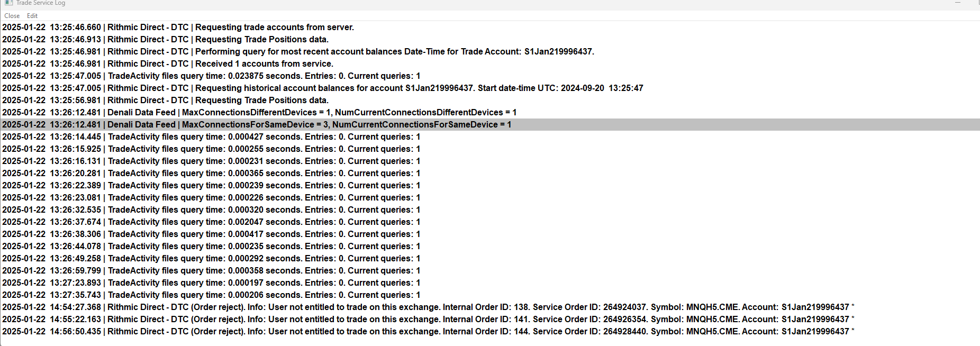Screen dimensions: 980x346
Task: Select the 'Performing query for most recent account balances' line
Action: [x=490, y=52]
